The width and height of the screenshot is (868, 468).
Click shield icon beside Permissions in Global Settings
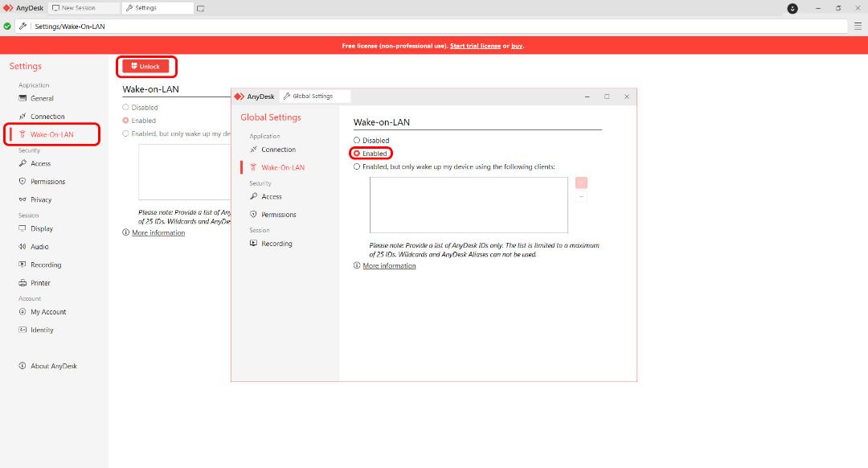pyautogui.click(x=253, y=215)
